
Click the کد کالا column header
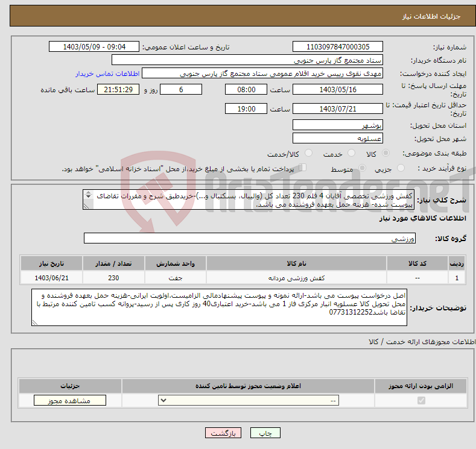pyautogui.click(x=417, y=263)
